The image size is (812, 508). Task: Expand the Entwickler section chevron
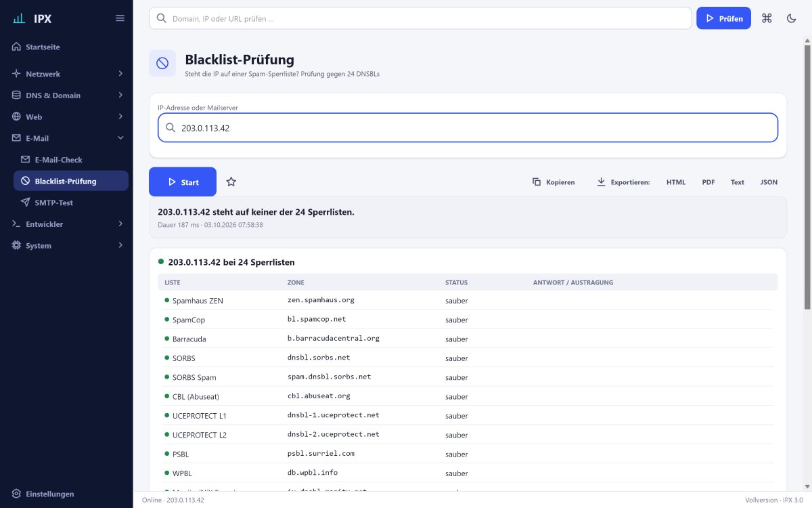(x=120, y=224)
